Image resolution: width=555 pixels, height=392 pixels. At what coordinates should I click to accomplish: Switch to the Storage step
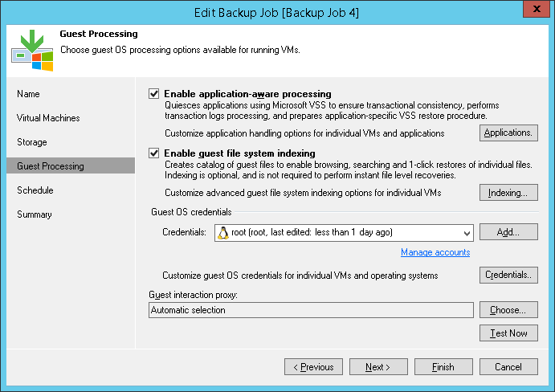(32, 142)
